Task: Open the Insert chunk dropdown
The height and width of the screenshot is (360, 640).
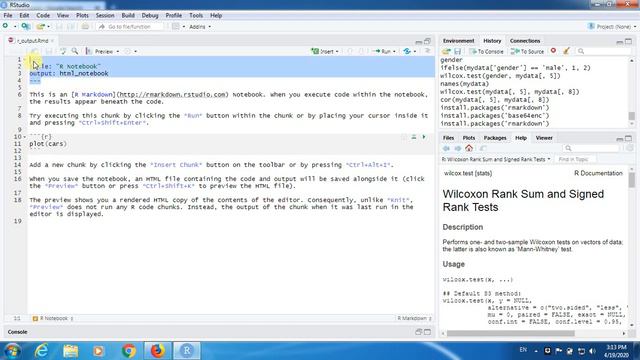Action: point(325,51)
